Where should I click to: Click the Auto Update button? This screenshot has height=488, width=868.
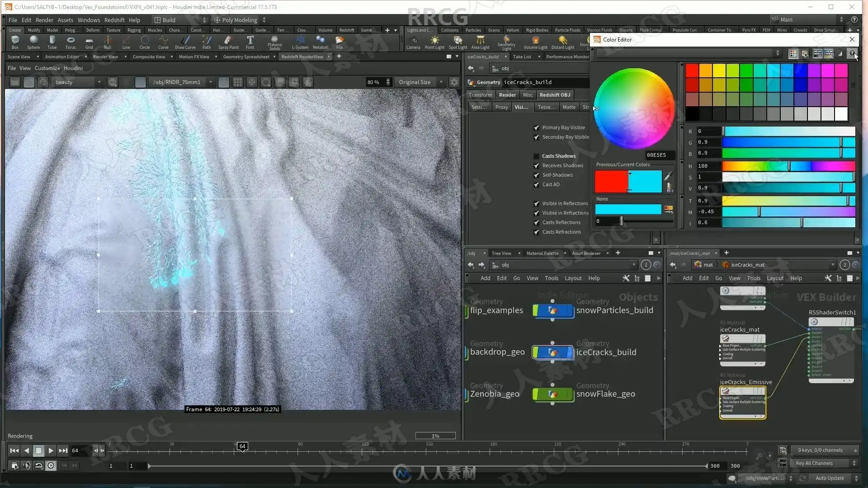[830, 478]
